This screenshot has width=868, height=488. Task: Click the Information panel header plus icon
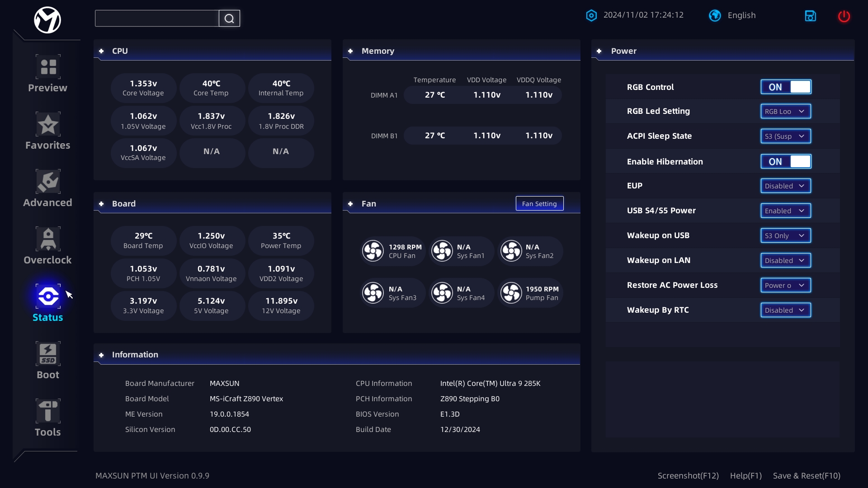tap(101, 355)
